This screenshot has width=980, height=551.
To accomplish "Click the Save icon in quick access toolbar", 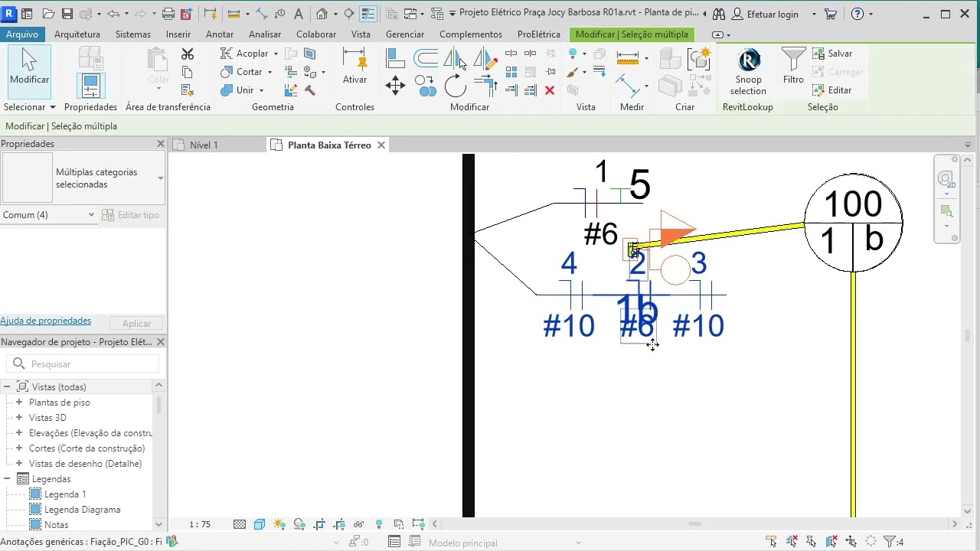I will (x=67, y=14).
